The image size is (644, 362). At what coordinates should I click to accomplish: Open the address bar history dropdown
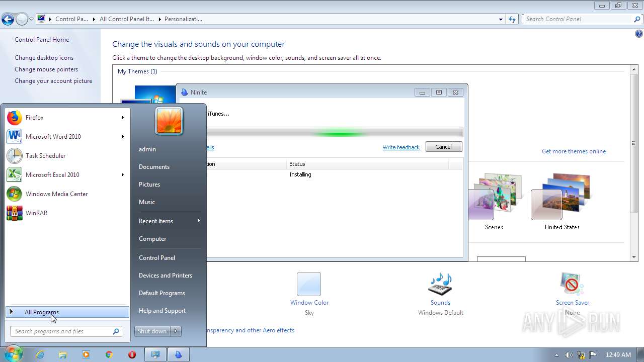point(501,19)
